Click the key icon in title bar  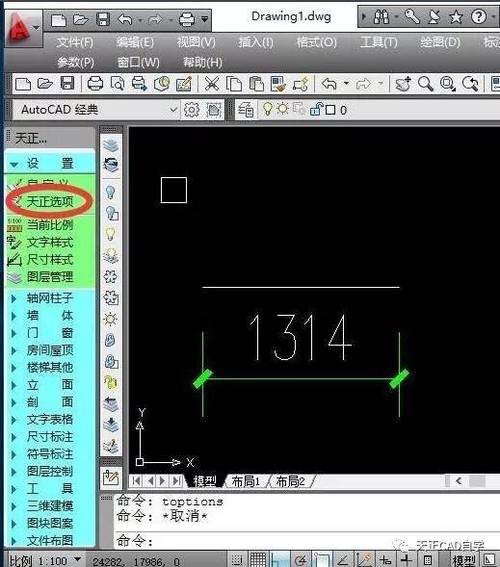coord(412,16)
